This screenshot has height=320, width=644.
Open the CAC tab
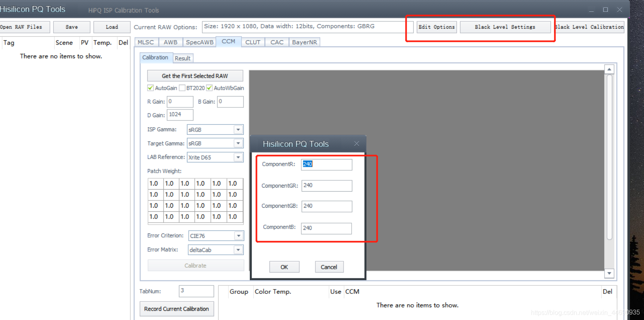coord(277,42)
